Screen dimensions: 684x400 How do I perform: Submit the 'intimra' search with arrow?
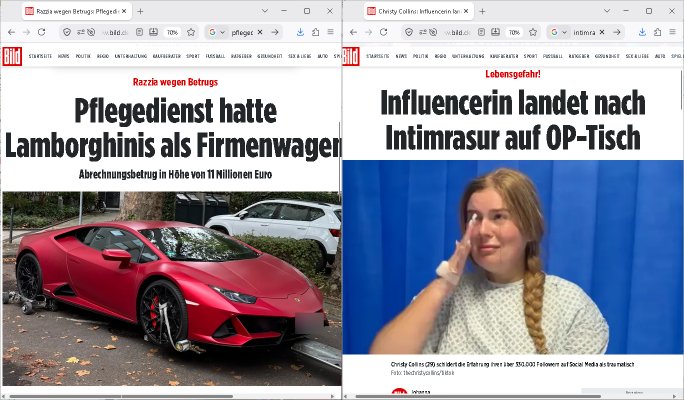(616, 32)
